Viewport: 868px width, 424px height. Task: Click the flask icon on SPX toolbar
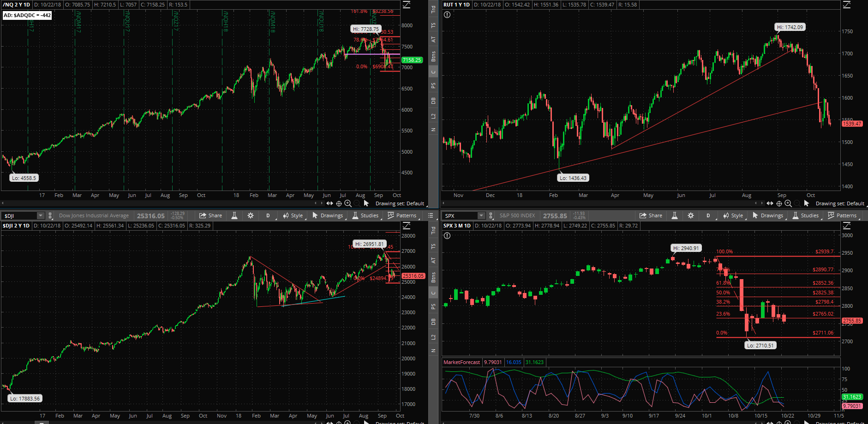tap(675, 215)
